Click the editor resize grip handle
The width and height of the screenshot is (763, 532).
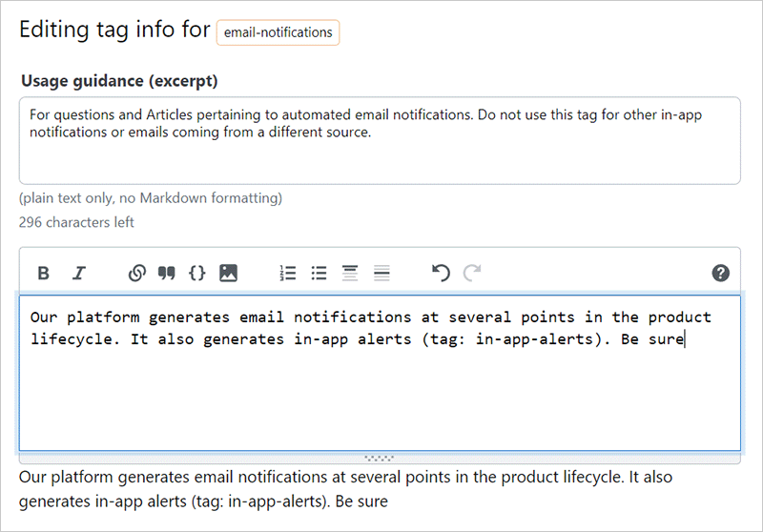(x=380, y=458)
